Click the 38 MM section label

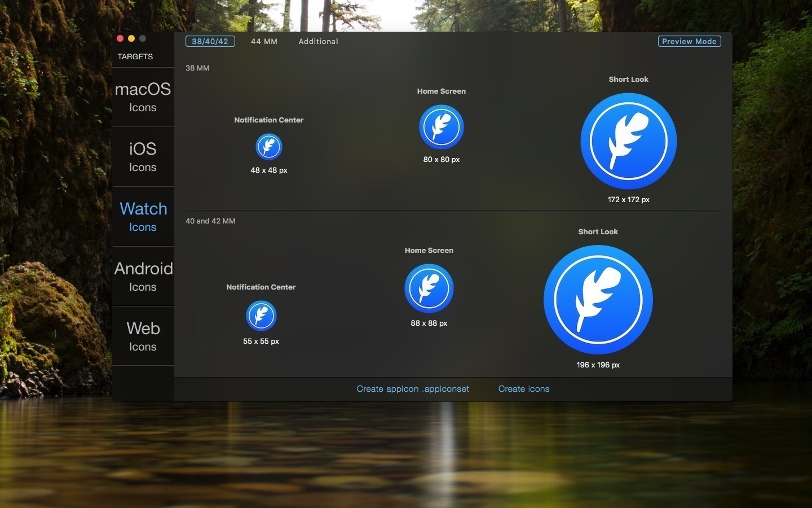tap(197, 68)
